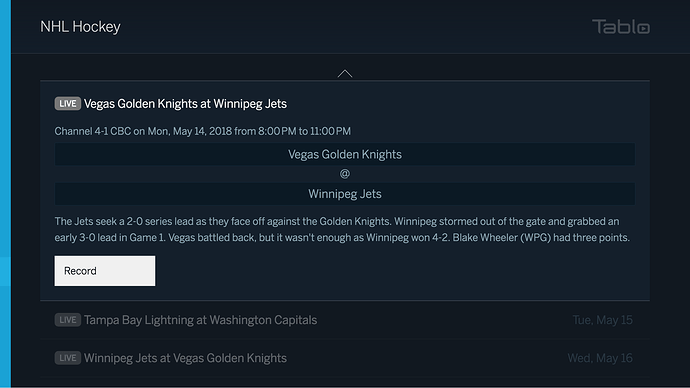Select the Winnipeg Jets team bar
690x388 pixels.
[x=345, y=194]
